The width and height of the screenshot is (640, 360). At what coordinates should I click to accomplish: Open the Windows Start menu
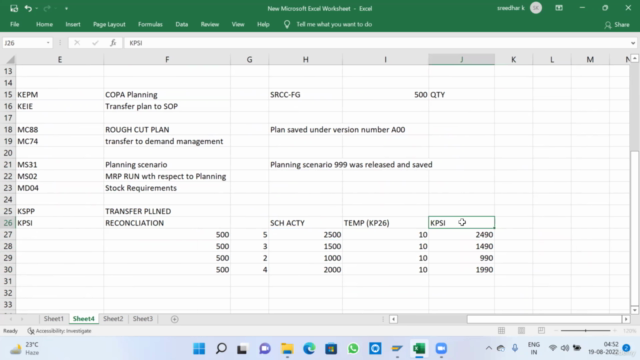(199, 349)
